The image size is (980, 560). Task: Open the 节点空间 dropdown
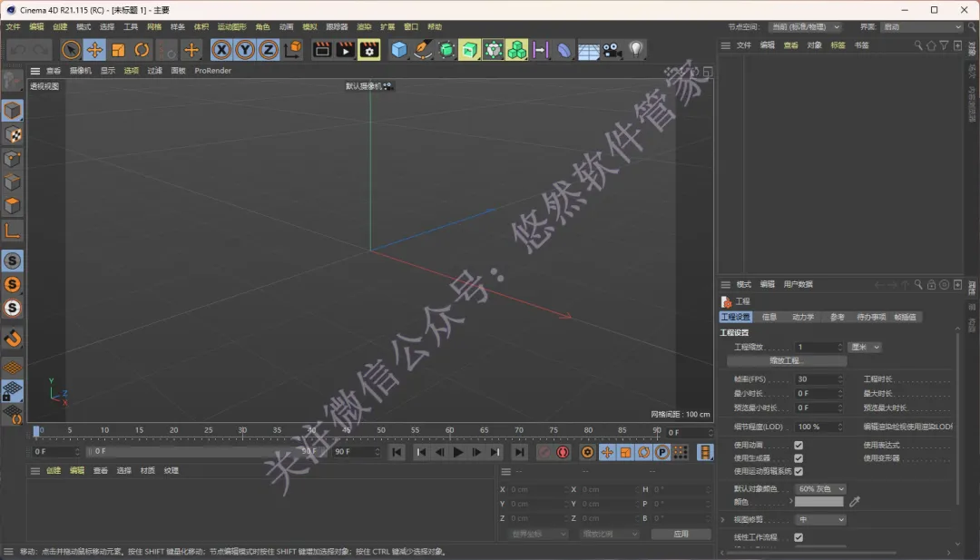pos(805,27)
